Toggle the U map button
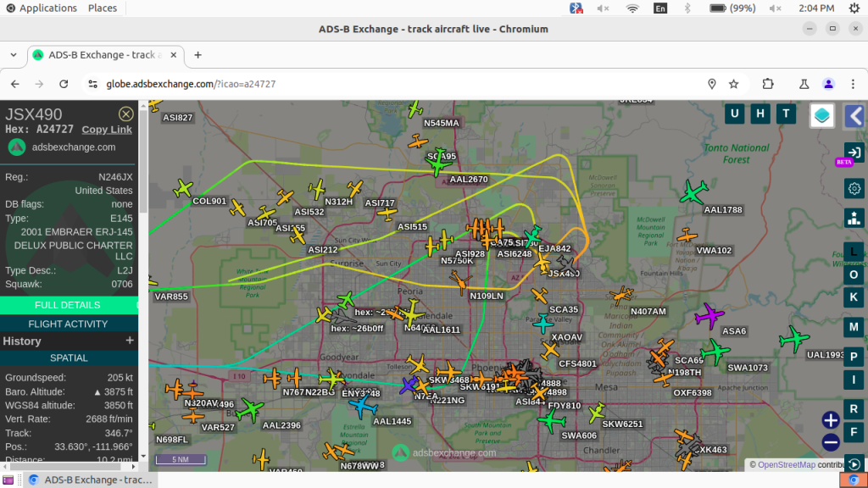868x488 pixels. click(735, 114)
